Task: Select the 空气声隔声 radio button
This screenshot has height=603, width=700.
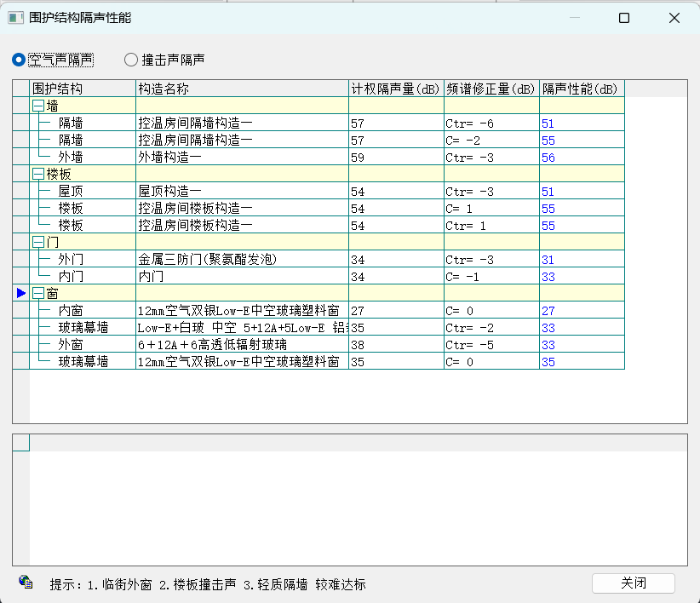Action: (x=19, y=60)
